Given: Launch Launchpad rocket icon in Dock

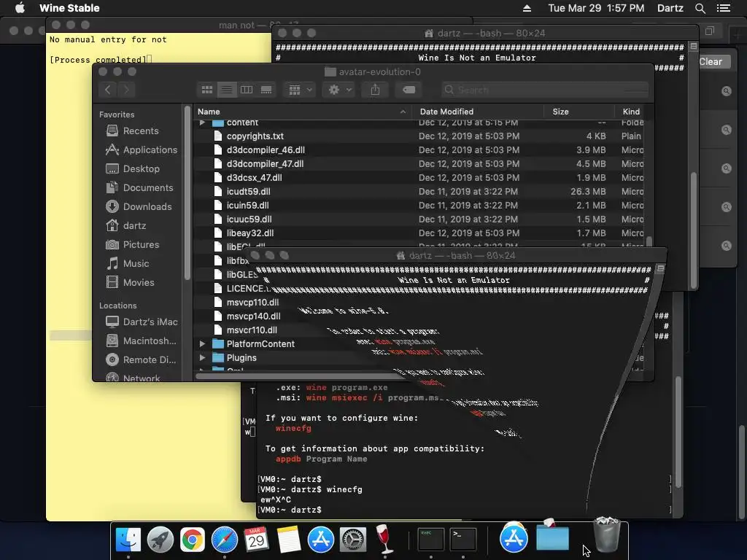Looking at the screenshot, I should click(x=160, y=540).
